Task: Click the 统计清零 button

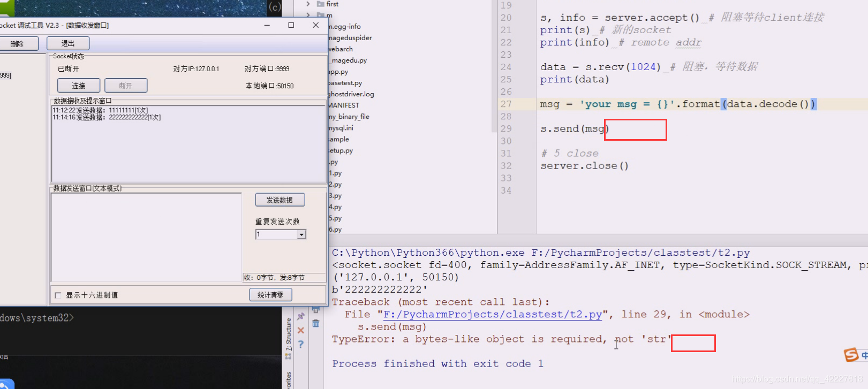Action: (x=270, y=295)
